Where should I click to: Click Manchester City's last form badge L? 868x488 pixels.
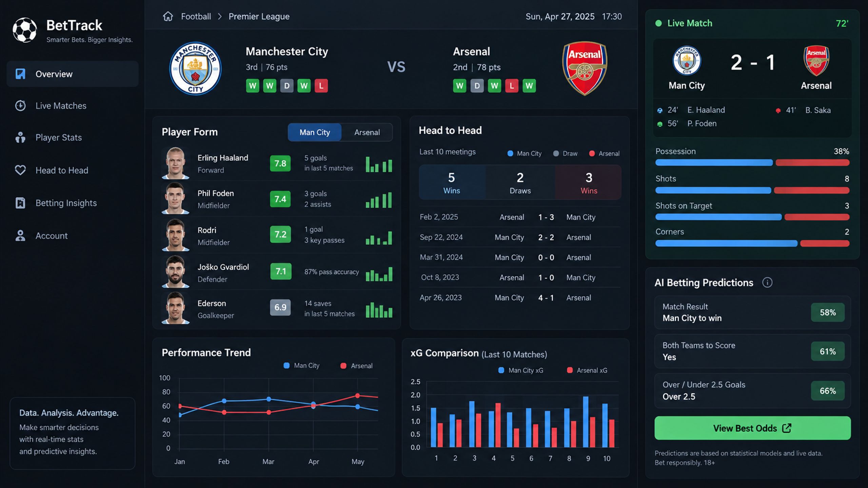(x=321, y=86)
